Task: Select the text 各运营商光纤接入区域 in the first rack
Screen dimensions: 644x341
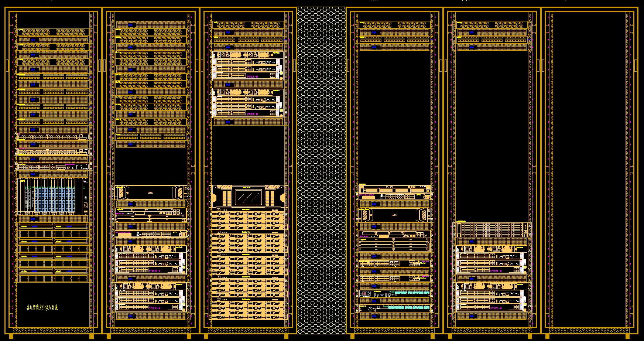Action: (42, 307)
